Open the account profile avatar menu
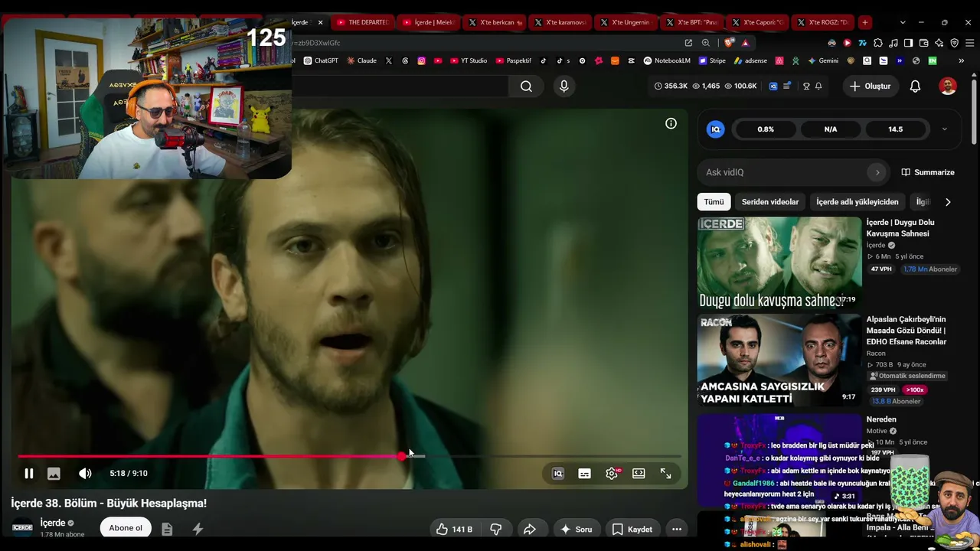Screen dimensions: 980x551 [948, 86]
